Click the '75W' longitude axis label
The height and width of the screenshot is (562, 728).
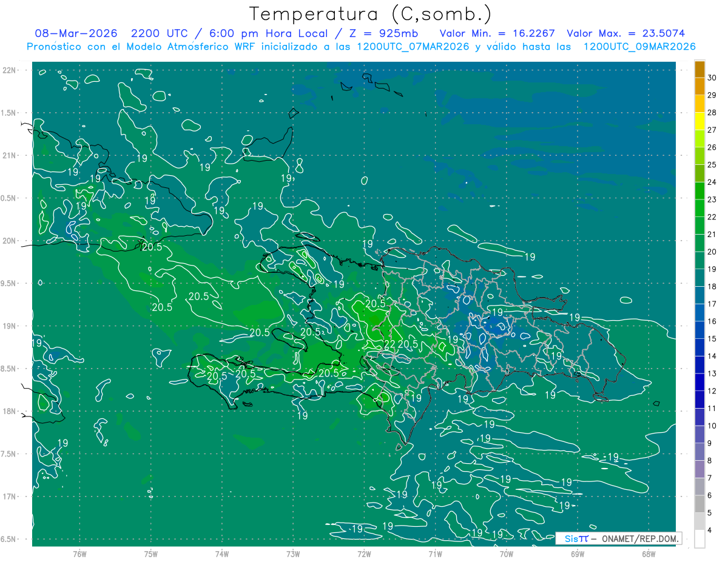click(151, 554)
